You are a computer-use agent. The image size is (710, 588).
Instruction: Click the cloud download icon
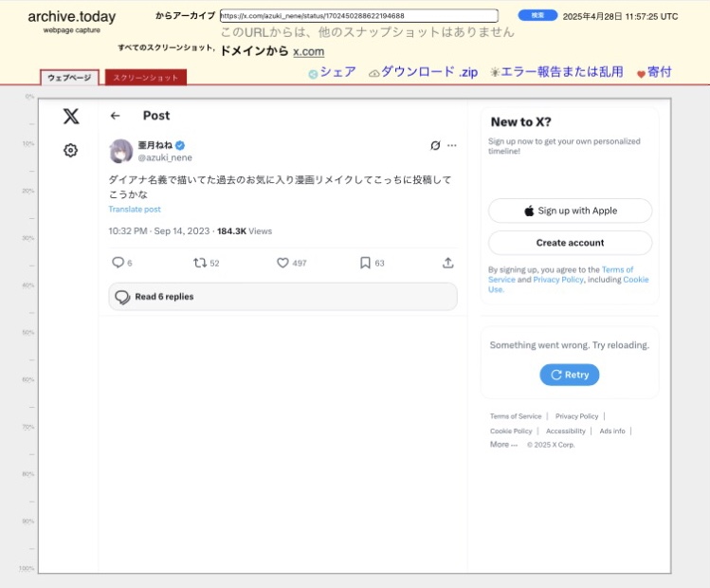(374, 74)
